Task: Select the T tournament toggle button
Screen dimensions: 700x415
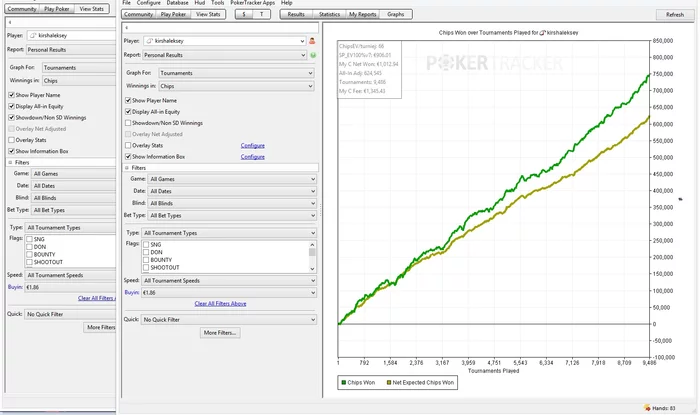Action: click(262, 14)
